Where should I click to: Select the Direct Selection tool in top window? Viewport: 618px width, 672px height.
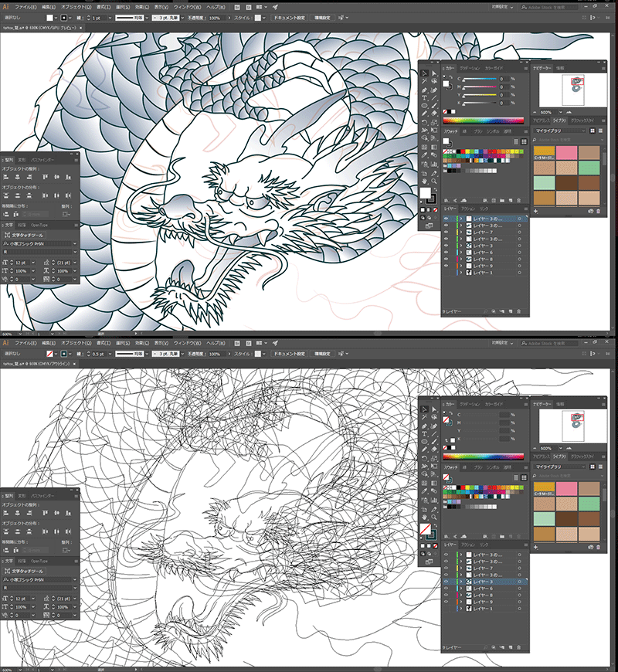[433, 73]
